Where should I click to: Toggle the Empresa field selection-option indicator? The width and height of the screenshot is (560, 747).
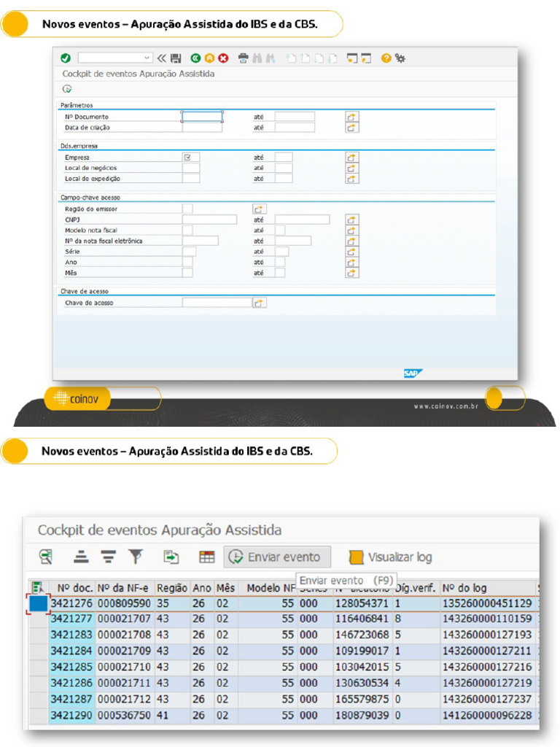tap(188, 158)
